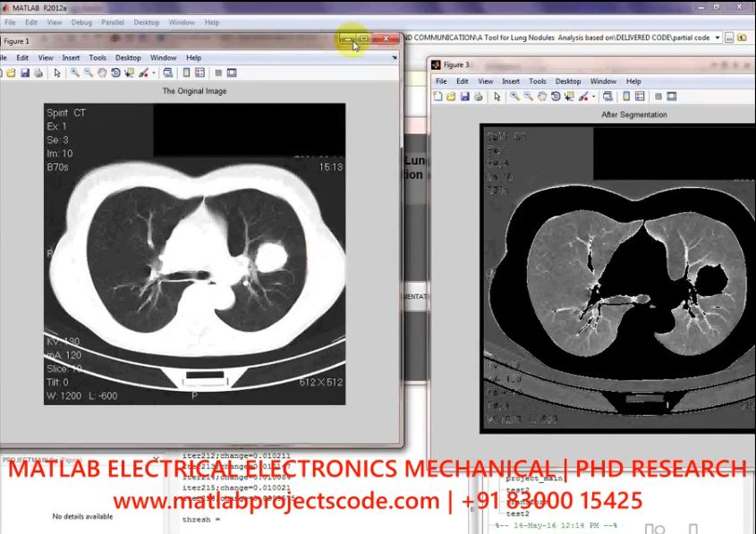This screenshot has height=534, width=756.
Task: Open MATLAB Parallel menu
Action: (x=113, y=22)
